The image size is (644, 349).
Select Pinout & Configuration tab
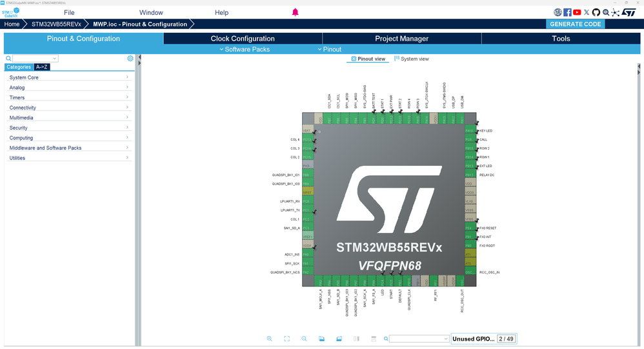[83, 39]
